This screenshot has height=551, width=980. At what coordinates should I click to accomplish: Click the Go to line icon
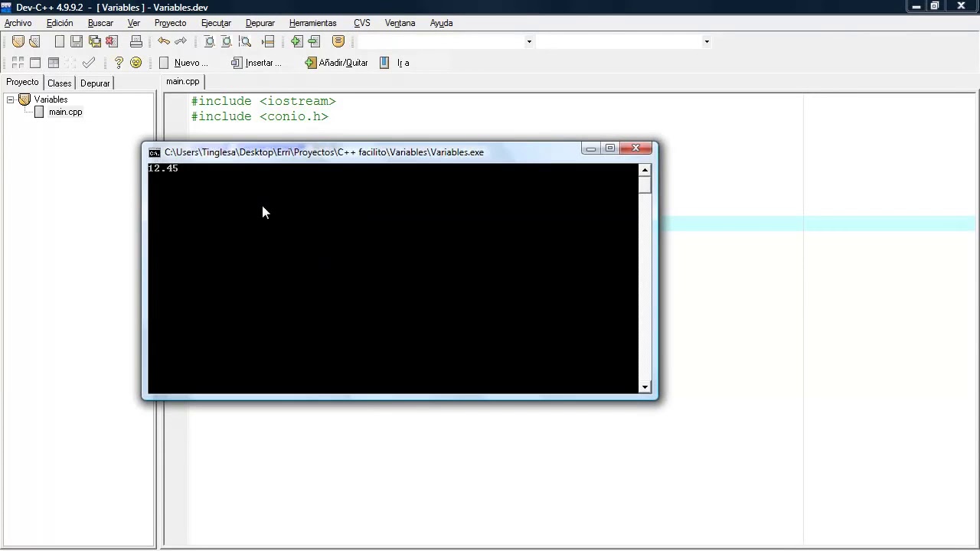point(268,41)
